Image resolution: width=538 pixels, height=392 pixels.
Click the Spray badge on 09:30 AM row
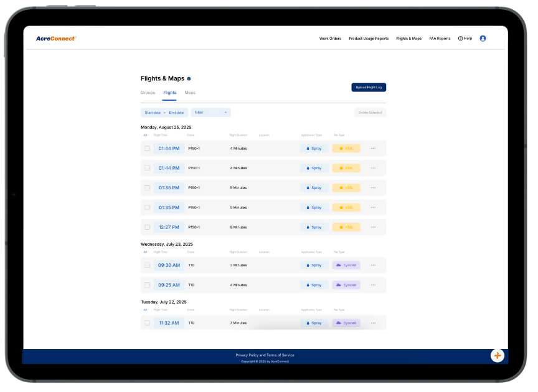tap(314, 266)
